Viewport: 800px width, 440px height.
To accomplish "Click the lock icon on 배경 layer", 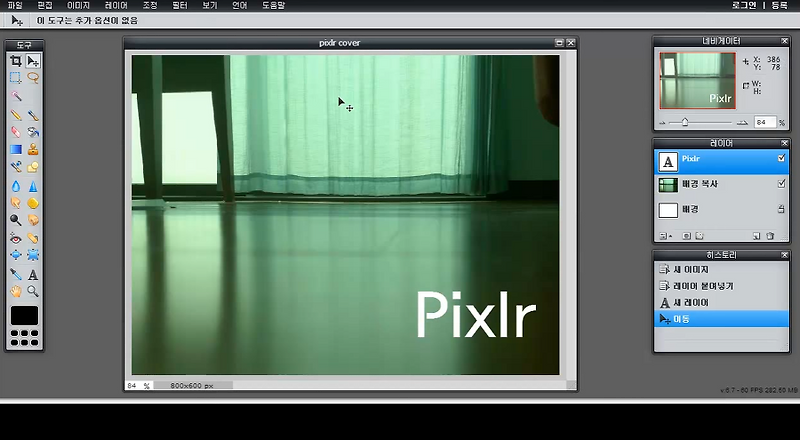I will pos(781,209).
